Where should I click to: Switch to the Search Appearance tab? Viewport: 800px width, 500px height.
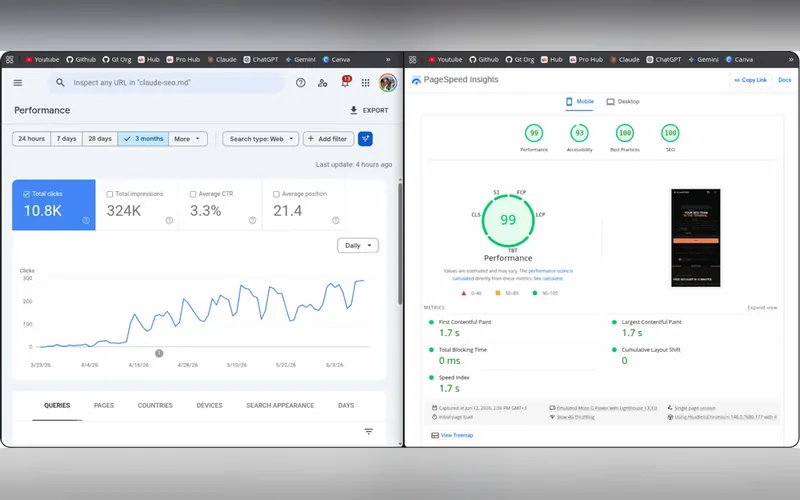280,406
